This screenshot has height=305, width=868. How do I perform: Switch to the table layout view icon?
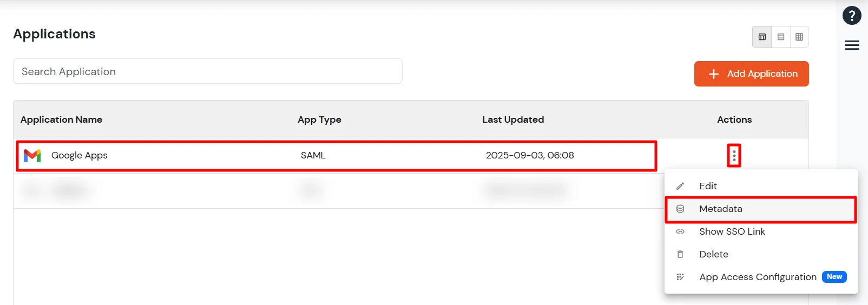[x=762, y=37]
